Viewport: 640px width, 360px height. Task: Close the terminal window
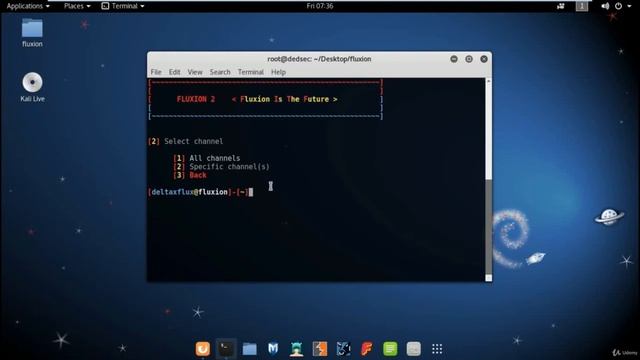(484, 59)
